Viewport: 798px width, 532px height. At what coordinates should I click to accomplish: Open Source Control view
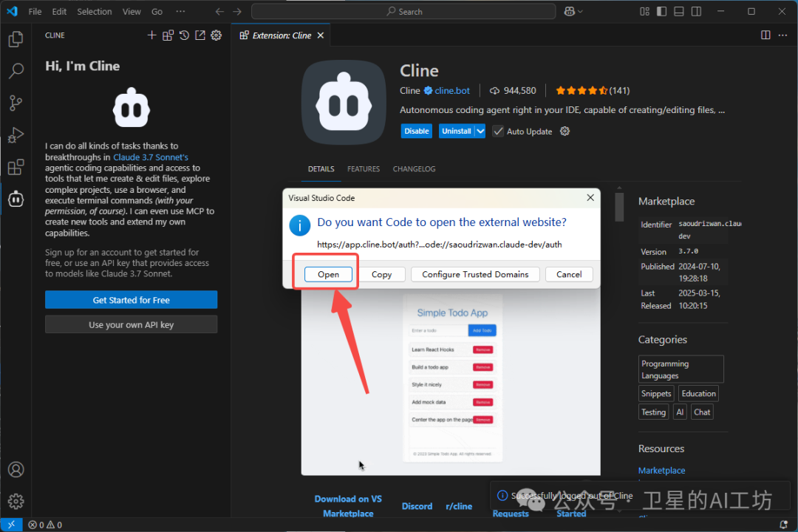coord(16,103)
